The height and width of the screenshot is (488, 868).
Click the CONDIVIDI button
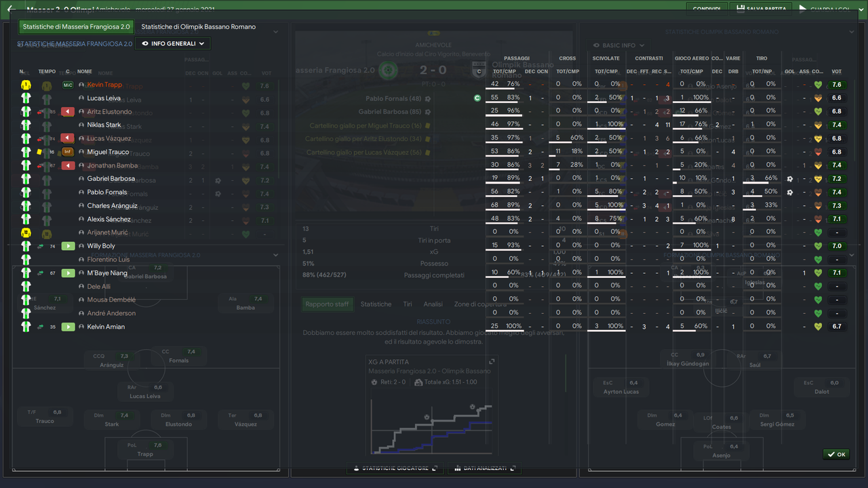[707, 8]
